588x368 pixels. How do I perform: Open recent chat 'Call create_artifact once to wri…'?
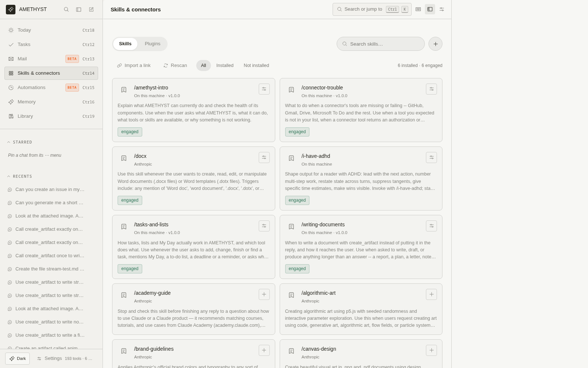(x=50, y=256)
